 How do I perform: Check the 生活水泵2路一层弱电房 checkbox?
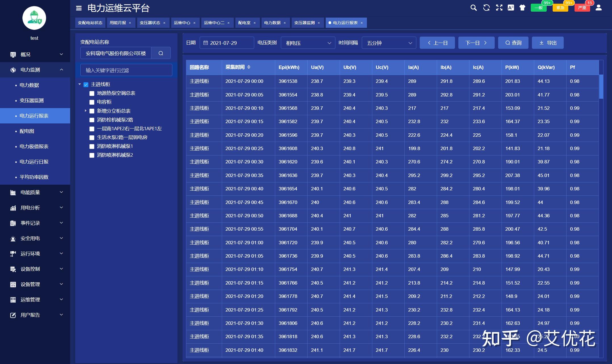click(92, 138)
